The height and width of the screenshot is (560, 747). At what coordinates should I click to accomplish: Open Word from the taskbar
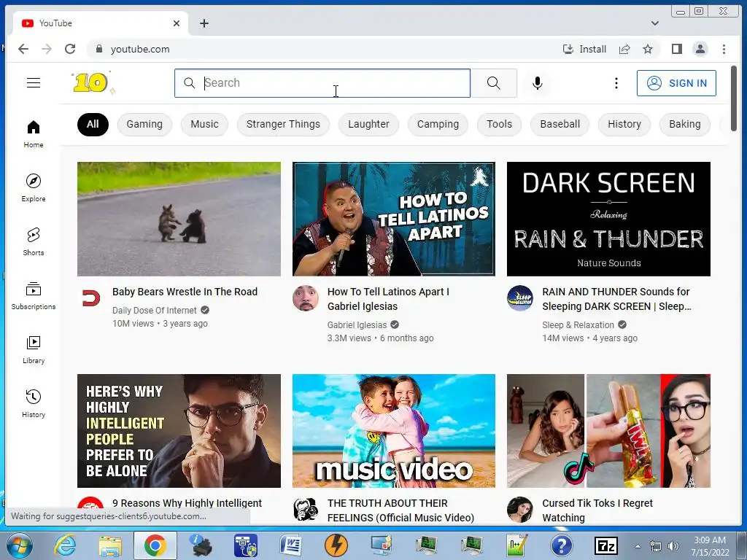click(291, 545)
